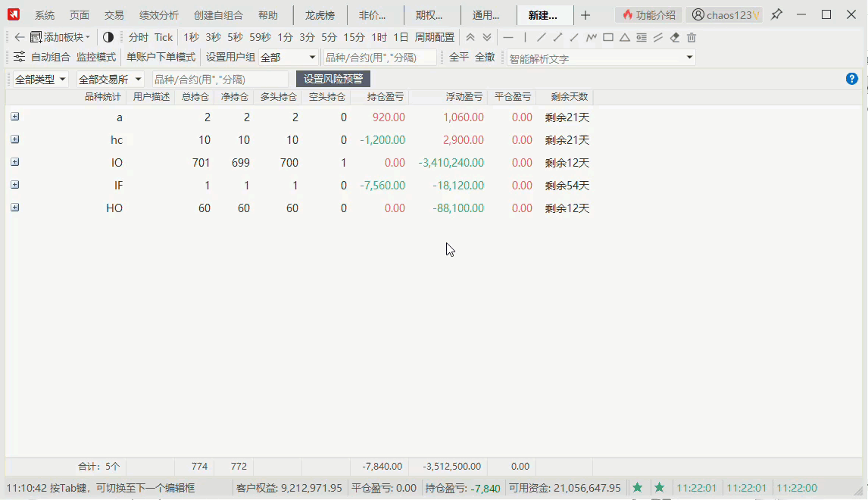
Task: Select the eraser drawing tool
Action: tap(674, 36)
